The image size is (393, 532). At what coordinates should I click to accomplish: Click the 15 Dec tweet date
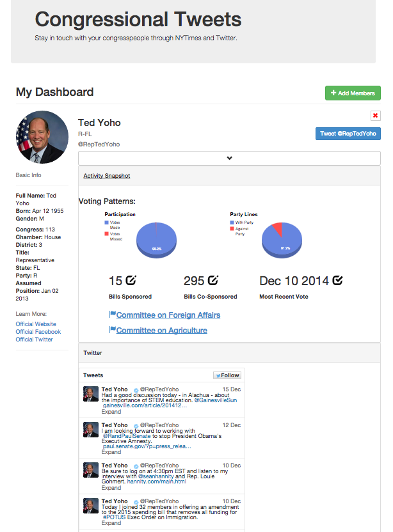232,389
